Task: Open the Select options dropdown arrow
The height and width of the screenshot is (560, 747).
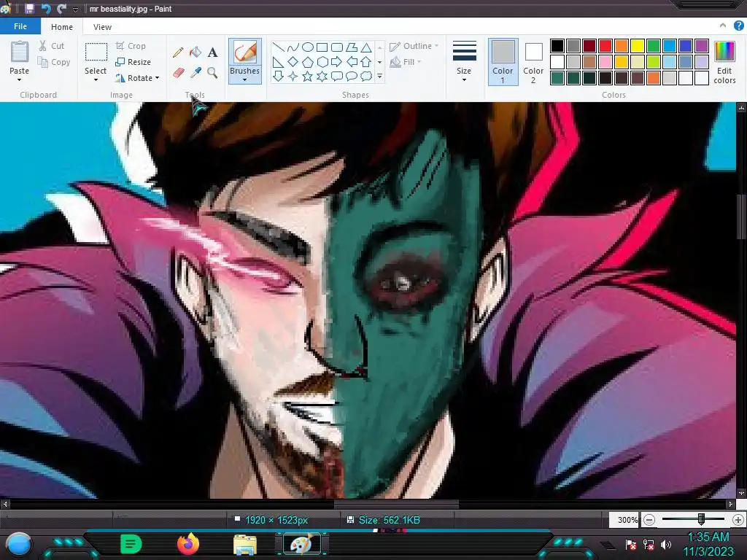Action: (x=96, y=80)
